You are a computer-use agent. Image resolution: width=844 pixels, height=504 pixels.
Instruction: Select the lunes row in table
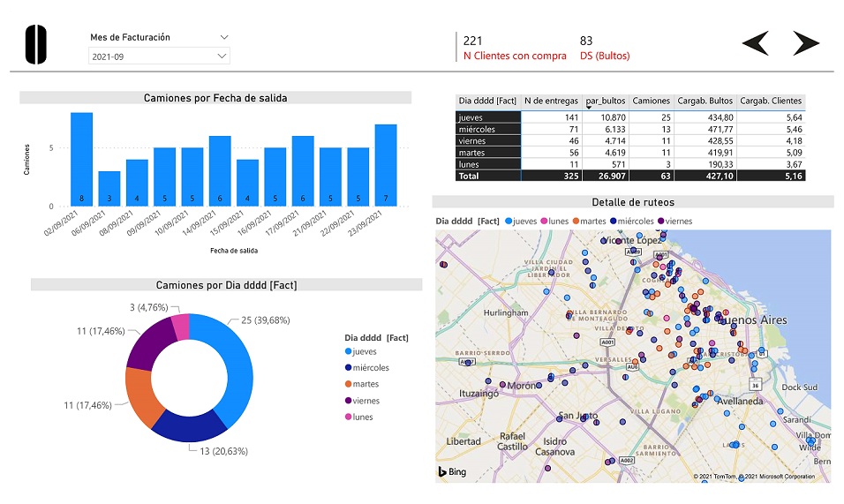(x=630, y=164)
